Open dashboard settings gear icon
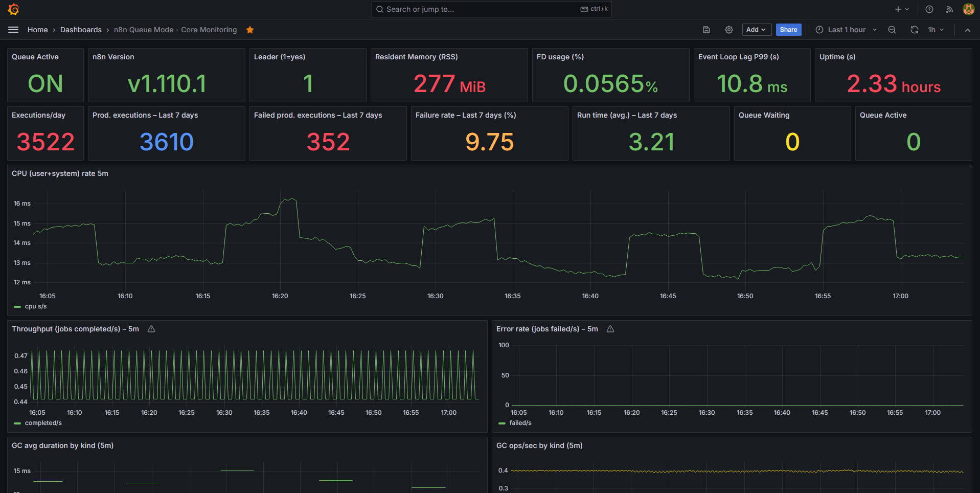Image resolution: width=980 pixels, height=493 pixels. point(729,30)
